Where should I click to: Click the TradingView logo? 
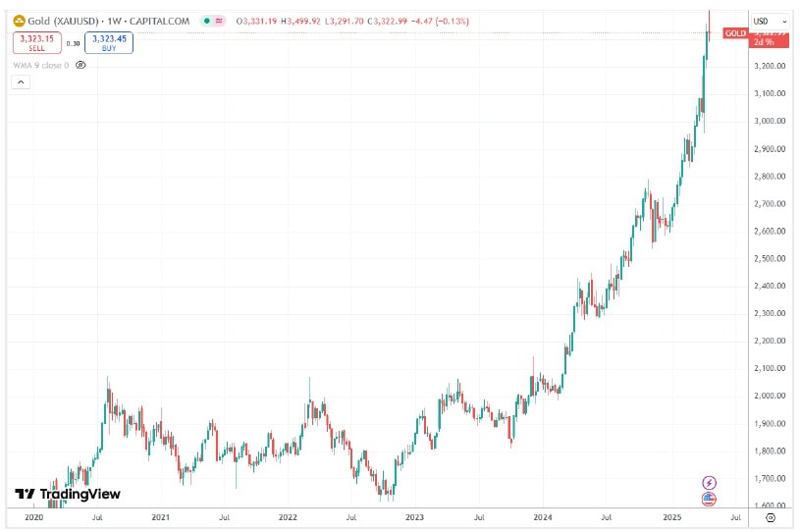[68, 494]
